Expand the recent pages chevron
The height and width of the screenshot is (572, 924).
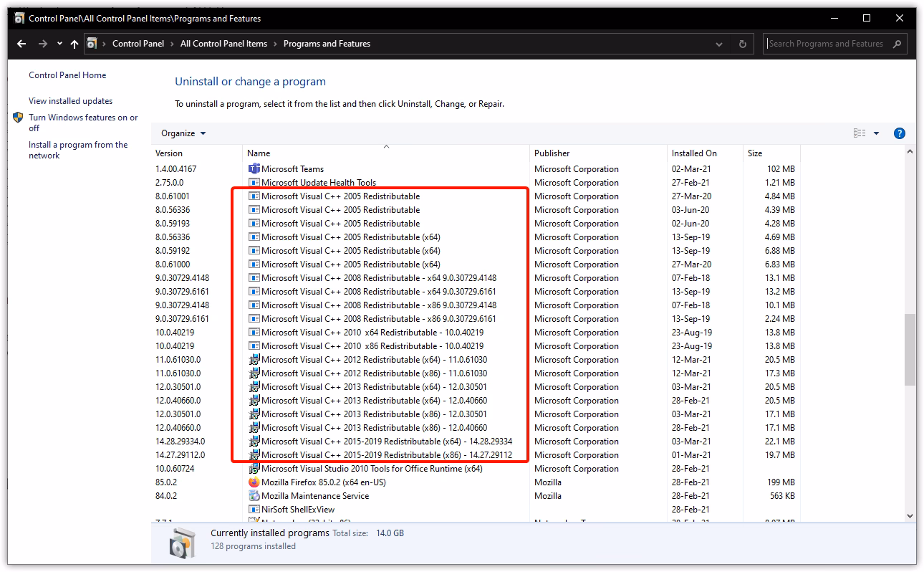point(59,44)
